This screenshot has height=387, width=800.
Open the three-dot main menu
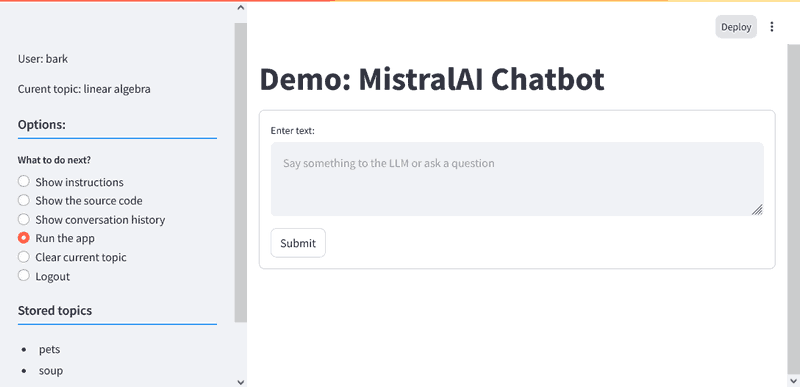(x=771, y=27)
